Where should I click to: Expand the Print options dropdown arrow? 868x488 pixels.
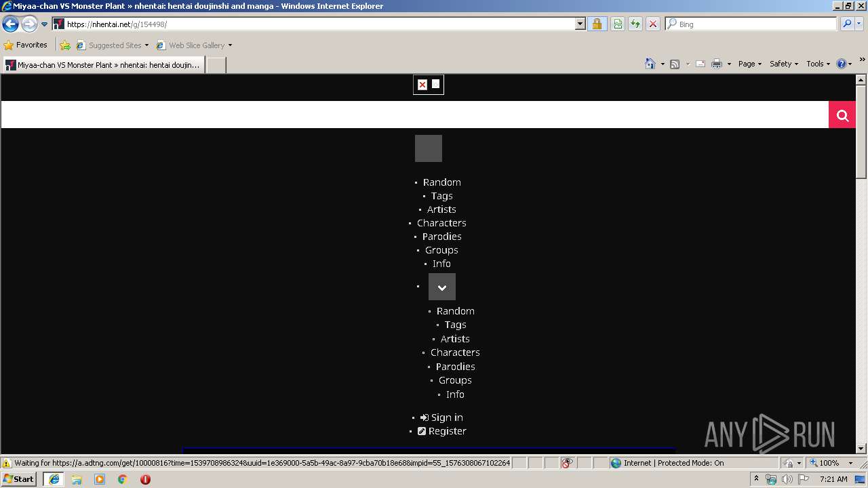click(729, 64)
